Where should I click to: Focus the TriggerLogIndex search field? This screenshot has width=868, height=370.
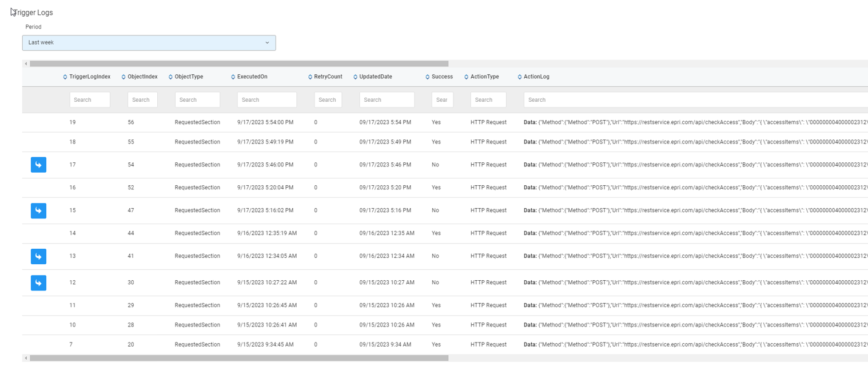click(90, 100)
